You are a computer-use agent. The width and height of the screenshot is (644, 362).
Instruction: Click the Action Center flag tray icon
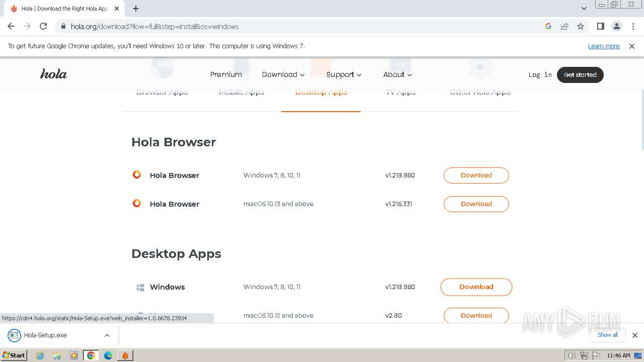(x=596, y=355)
